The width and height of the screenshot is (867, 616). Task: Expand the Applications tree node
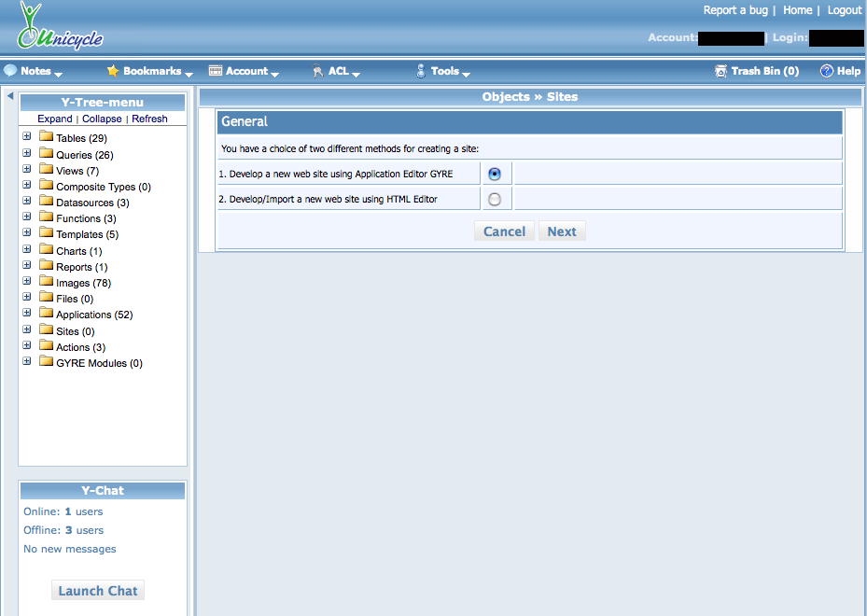point(27,314)
